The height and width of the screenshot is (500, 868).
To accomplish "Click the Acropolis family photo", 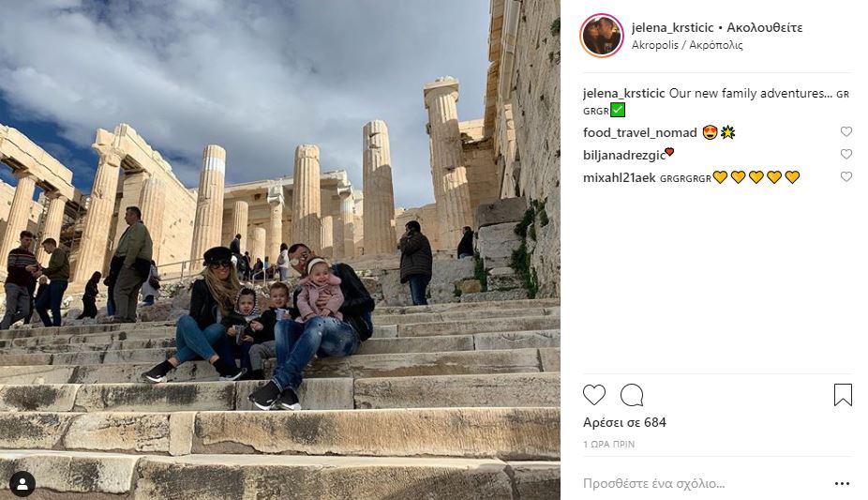I will [280, 250].
